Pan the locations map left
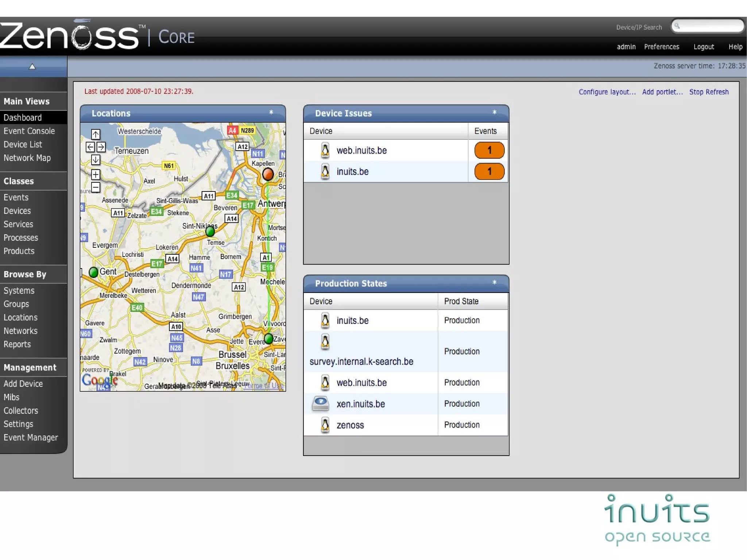 pyautogui.click(x=90, y=147)
